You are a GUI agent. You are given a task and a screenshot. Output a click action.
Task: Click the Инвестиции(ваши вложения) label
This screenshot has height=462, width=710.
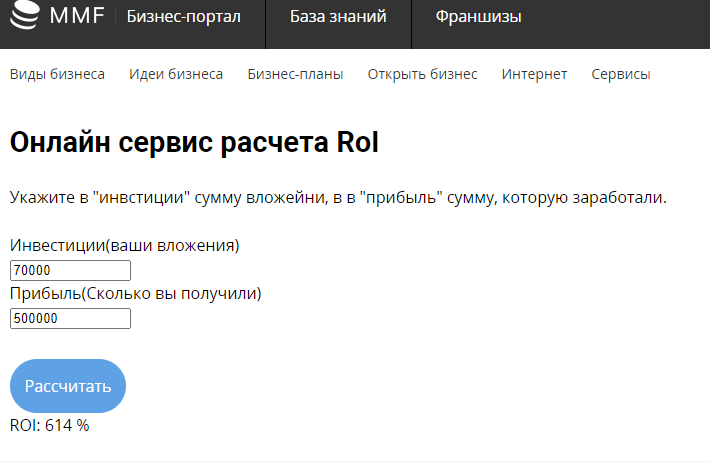[125, 245]
